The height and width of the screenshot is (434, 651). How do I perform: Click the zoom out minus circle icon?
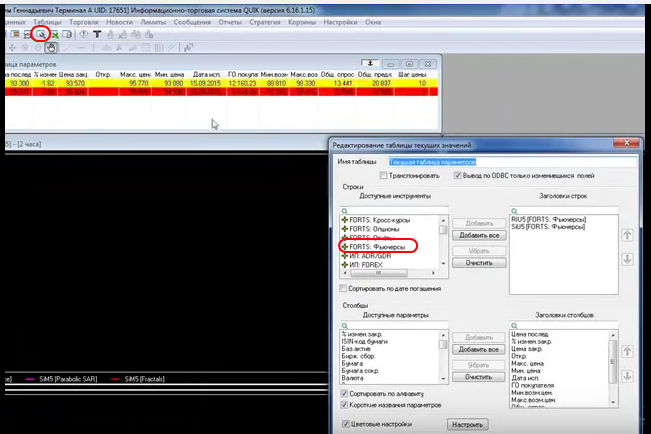(x=38, y=48)
